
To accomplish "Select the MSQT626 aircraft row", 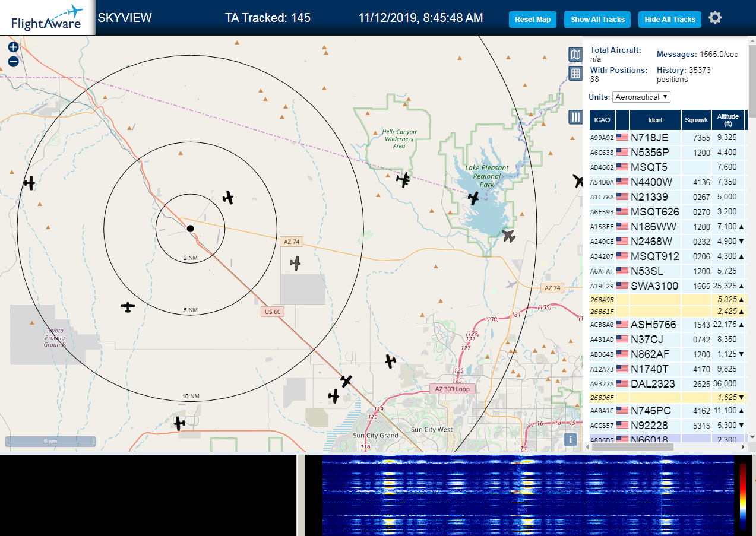I will (x=668, y=211).
